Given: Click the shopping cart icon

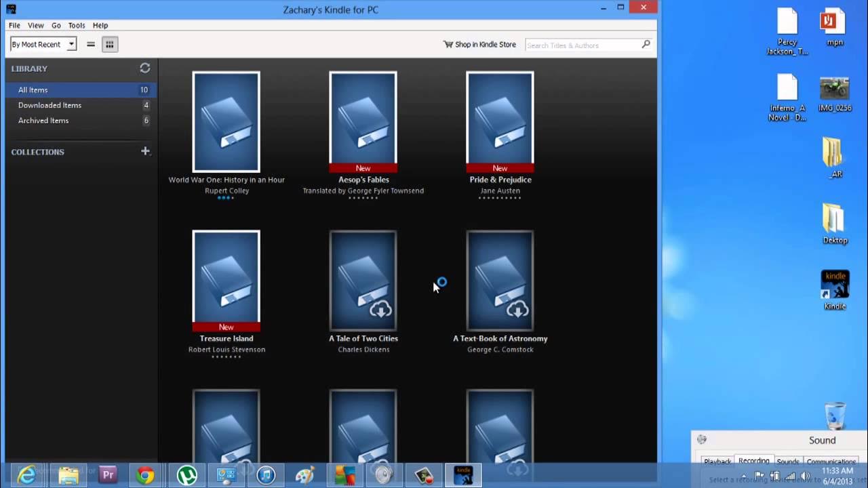Looking at the screenshot, I should coord(448,45).
